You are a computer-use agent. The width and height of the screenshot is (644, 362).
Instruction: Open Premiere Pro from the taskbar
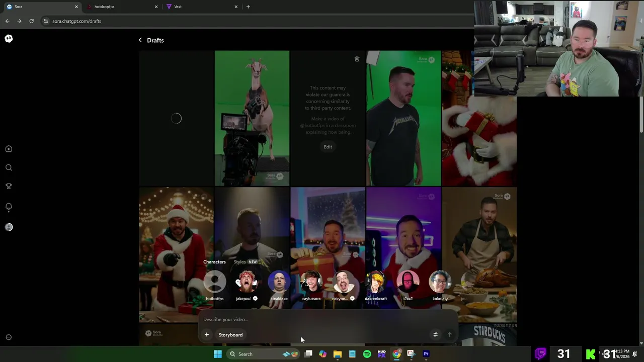(426, 354)
